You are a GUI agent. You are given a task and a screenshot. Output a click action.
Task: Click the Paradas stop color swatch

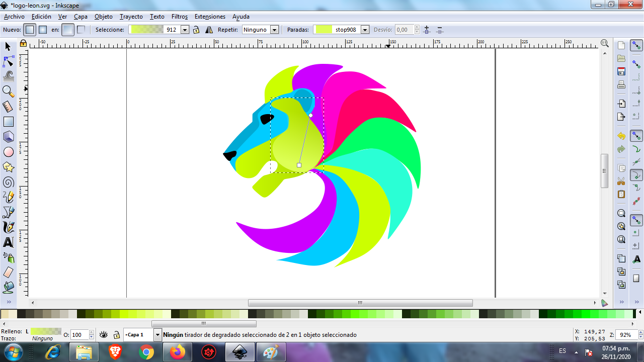click(x=323, y=30)
